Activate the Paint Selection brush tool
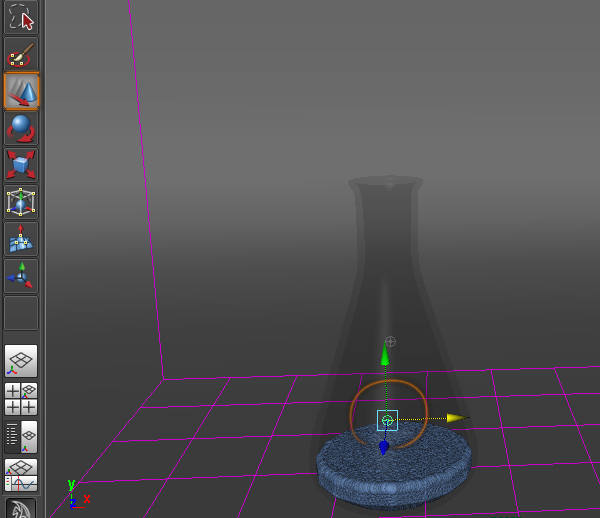 click(21, 54)
